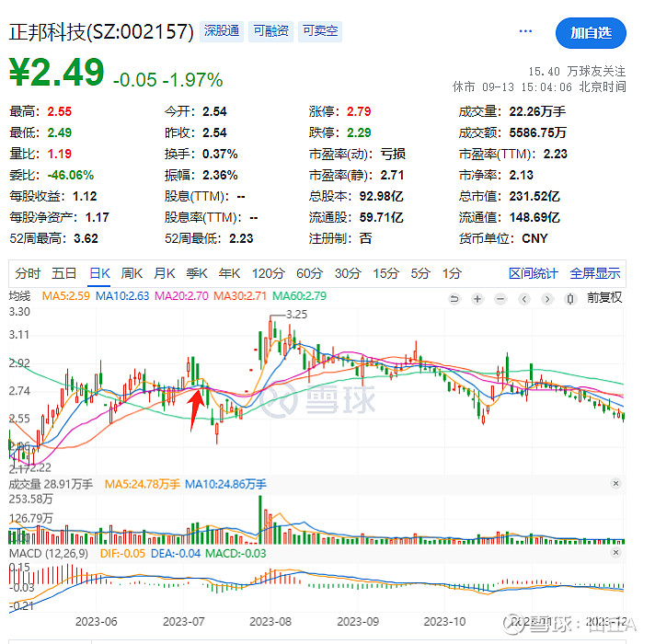The height and width of the screenshot is (644, 655).
Task: Click the 2023-10 date axis label
Action: [x=444, y=622]
